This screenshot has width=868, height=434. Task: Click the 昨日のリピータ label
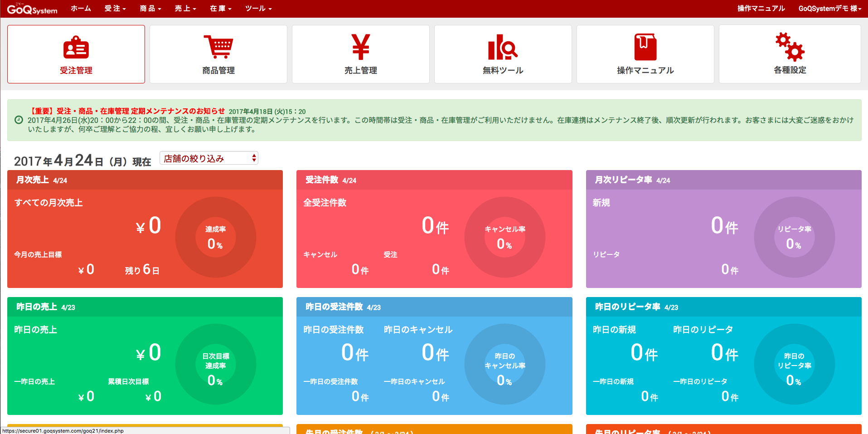click(x=703, y=330)
